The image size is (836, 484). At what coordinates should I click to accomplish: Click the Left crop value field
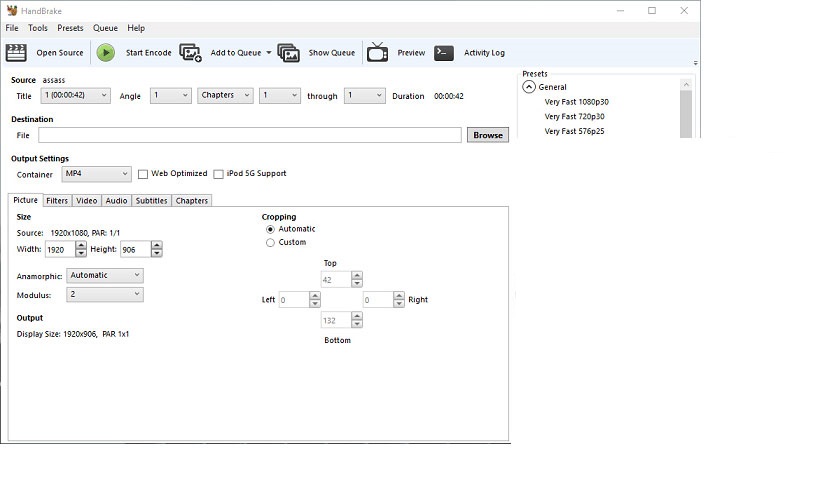(x=294, y=300)
